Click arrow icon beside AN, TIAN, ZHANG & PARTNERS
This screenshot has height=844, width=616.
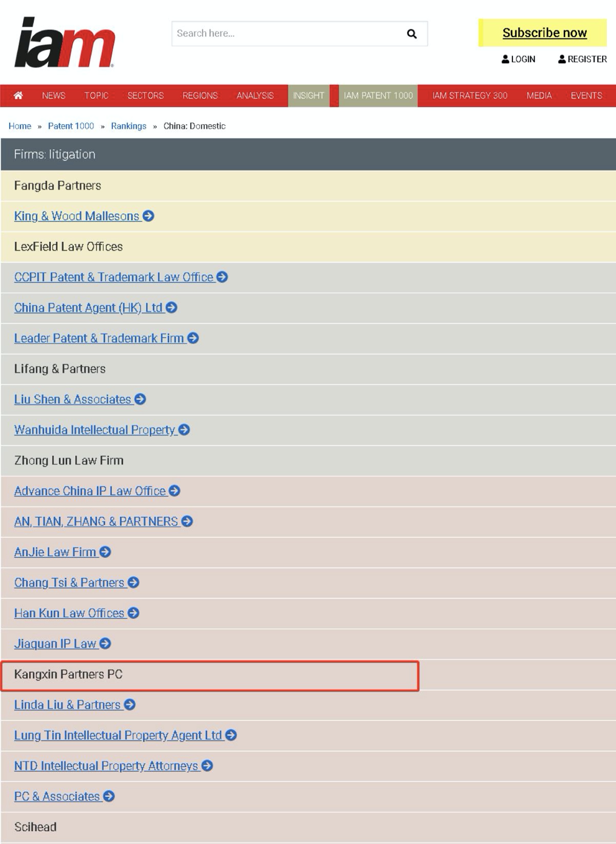pos(187,521)
